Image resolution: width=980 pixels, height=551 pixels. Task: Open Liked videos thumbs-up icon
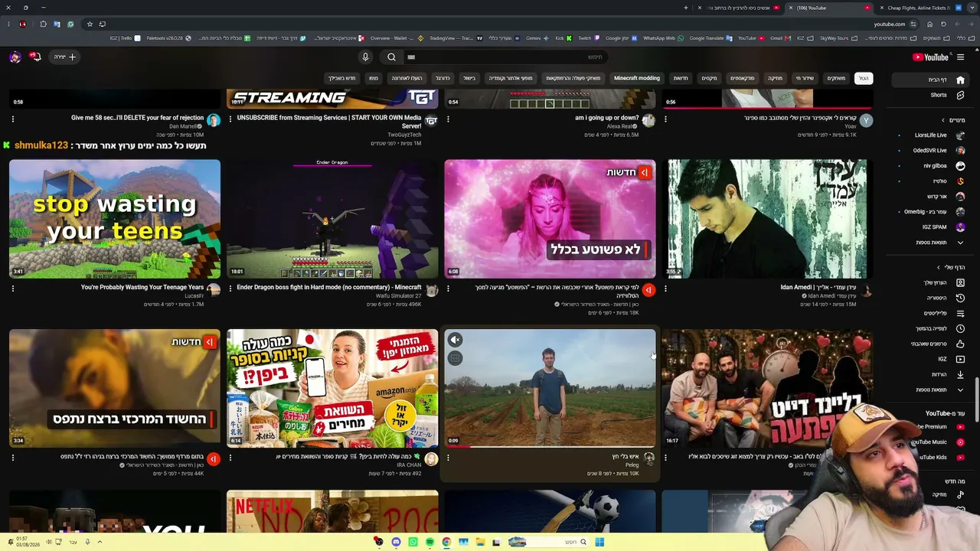click(960, 344)
